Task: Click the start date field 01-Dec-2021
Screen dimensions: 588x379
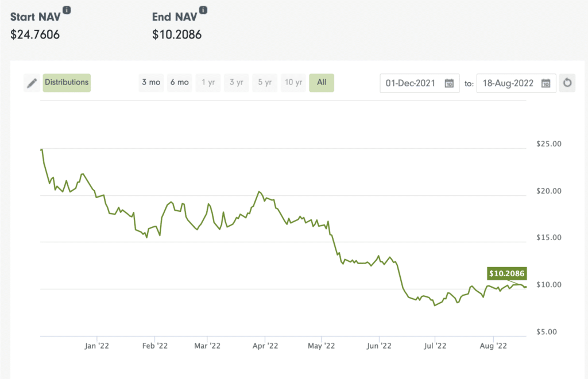Action: [x=412, y=83]
